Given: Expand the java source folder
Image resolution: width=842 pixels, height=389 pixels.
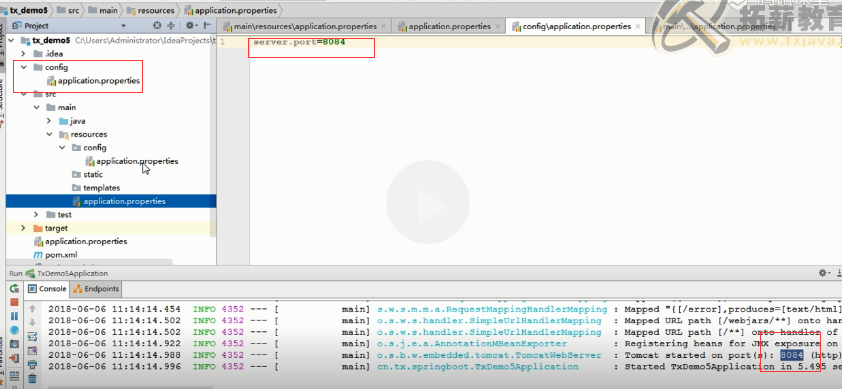Looking at the screenshot, I should (x=49, y=121).
